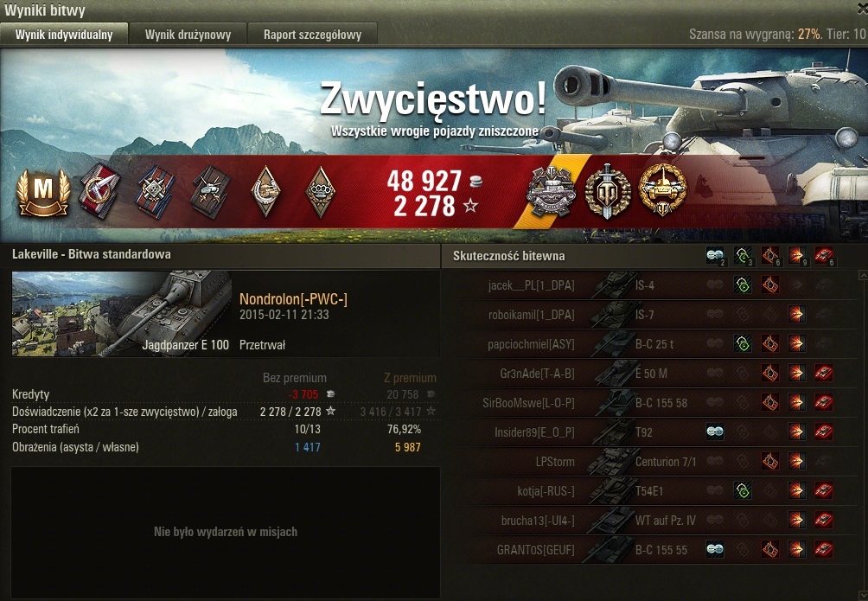Select the Wynik indywidualny tab

pos(64,35)
